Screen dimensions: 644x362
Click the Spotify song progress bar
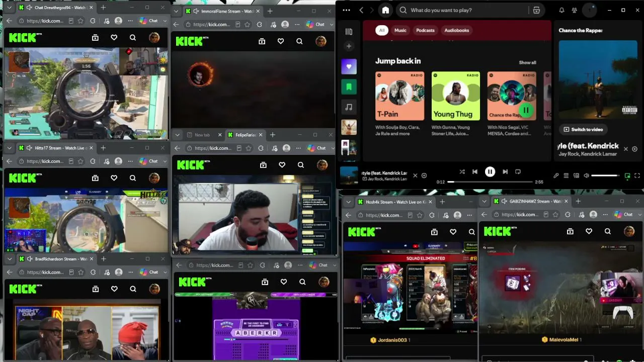tap(490, 182)
